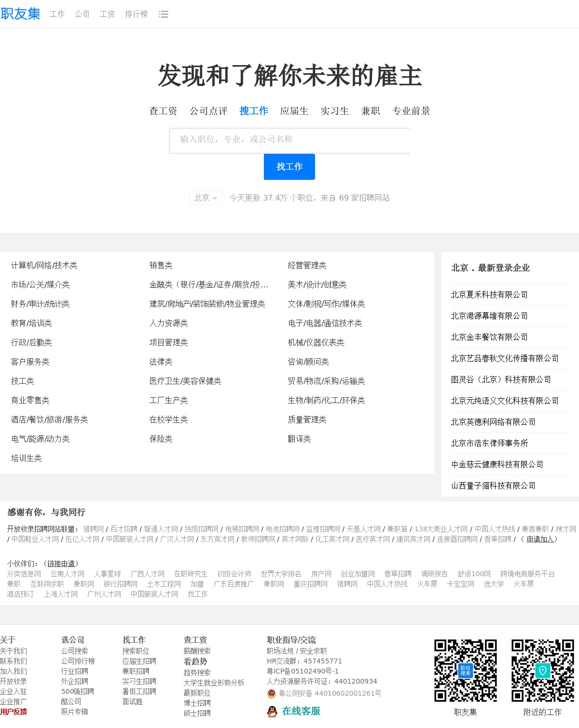Open the 电子/电器/通信技术类 category

[325, 323]
